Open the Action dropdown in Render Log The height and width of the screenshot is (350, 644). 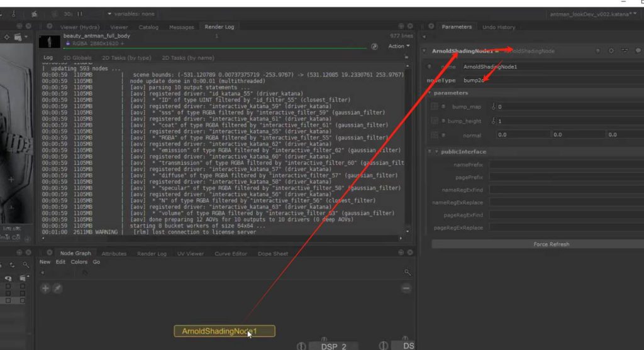click(x=399, y=46)
